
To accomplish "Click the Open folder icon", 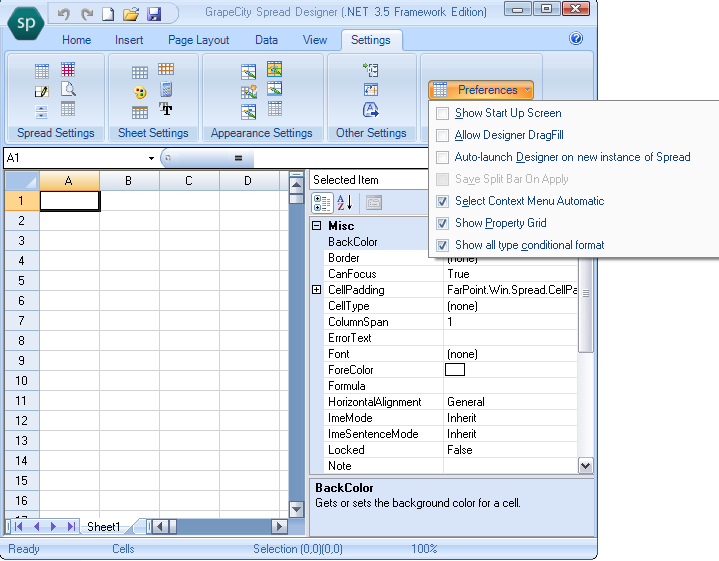I will point(131,14).
